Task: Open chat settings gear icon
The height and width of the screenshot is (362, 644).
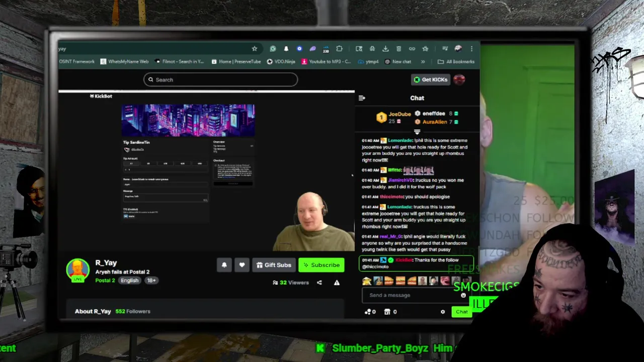Action: pyautogui.click(x=443, y=312)
